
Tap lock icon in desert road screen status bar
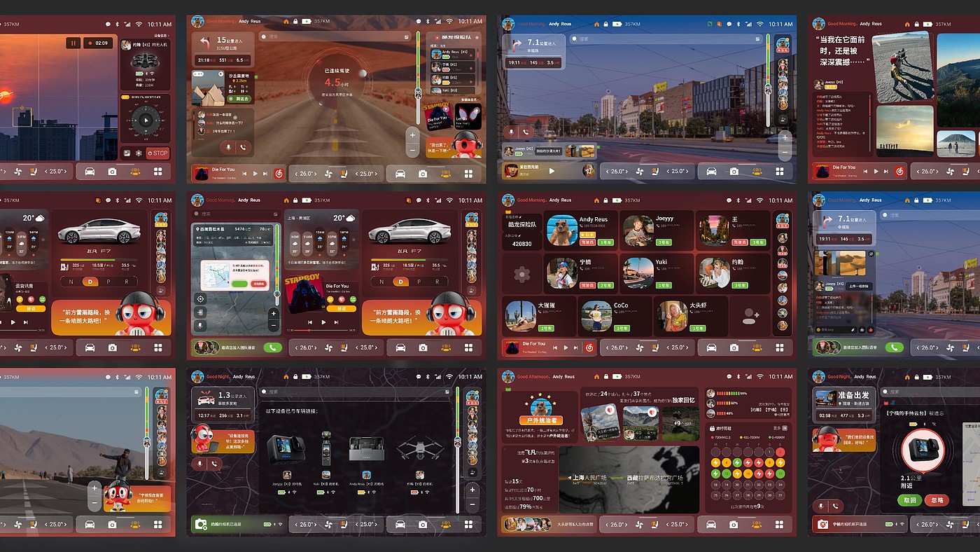(295, 22)
